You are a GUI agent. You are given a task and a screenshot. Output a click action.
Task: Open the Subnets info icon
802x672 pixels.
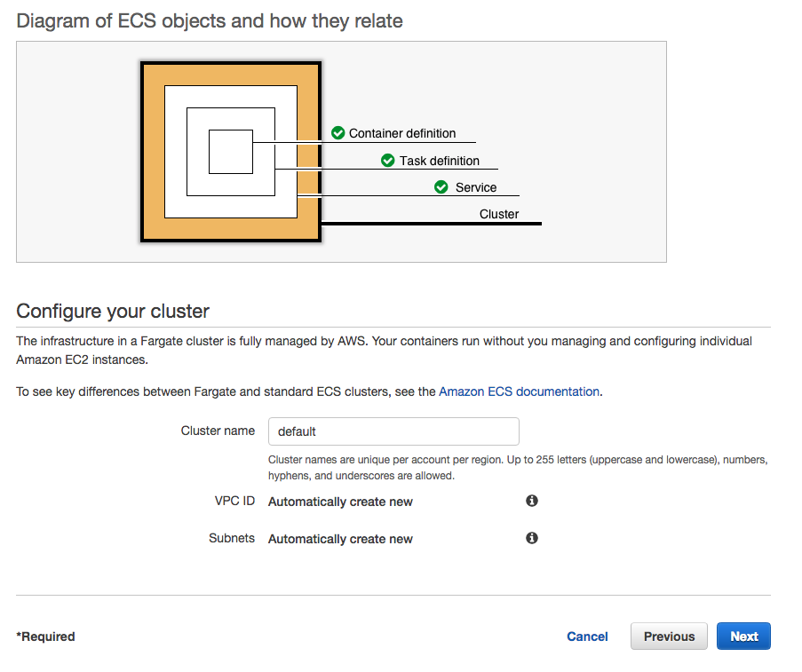[532, 538]
